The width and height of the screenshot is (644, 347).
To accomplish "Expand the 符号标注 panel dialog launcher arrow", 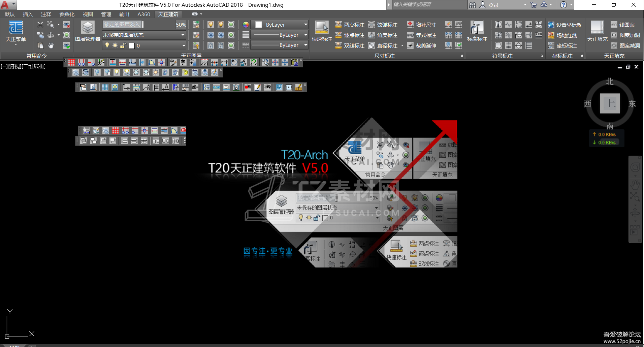I will 542,56.
